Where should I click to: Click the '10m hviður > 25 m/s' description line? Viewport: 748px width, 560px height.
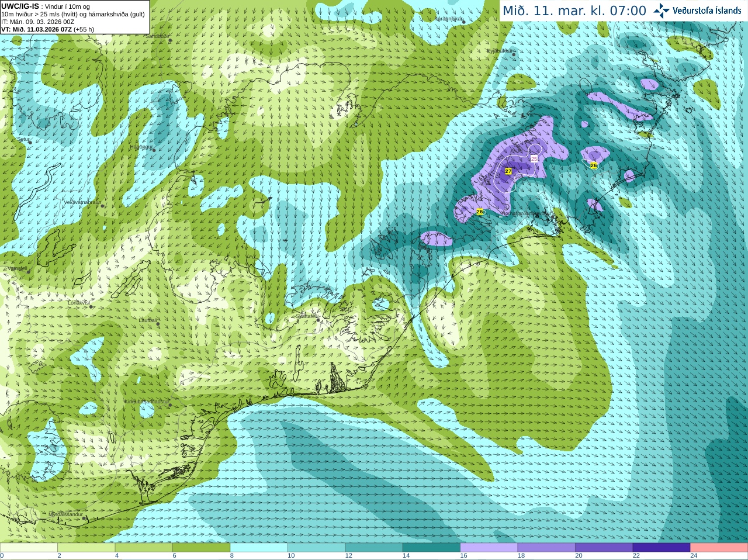tap(73, 14)
